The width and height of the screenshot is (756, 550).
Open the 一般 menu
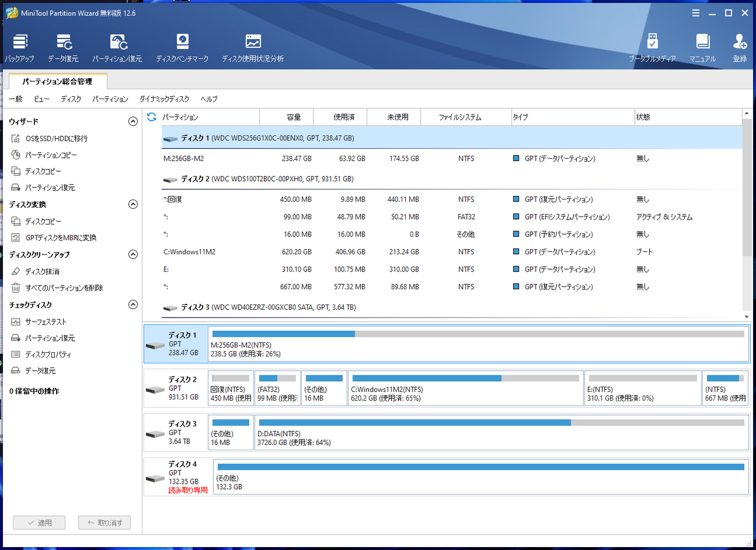pyautogui.click(x=15, y=99)
